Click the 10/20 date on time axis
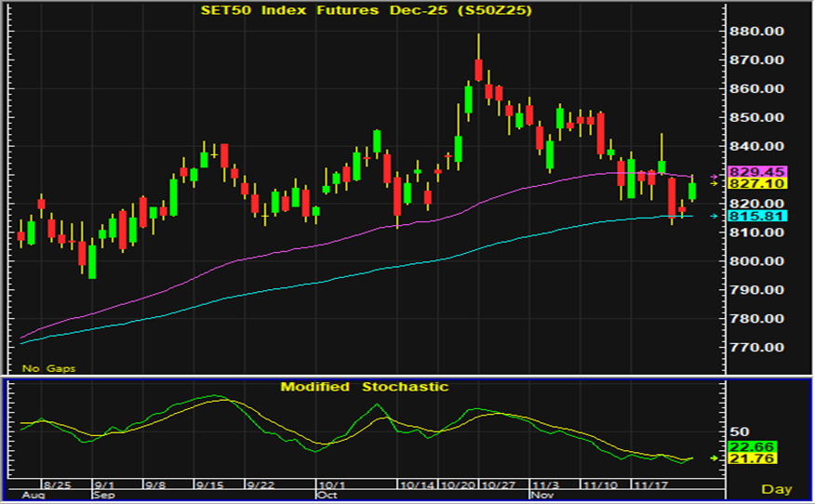This screenshot has height=504, width=815. click(458, 485)
